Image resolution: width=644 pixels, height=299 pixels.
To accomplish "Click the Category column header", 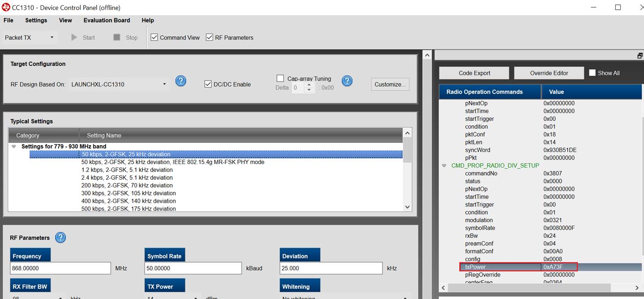I will (x=43, y=135).
